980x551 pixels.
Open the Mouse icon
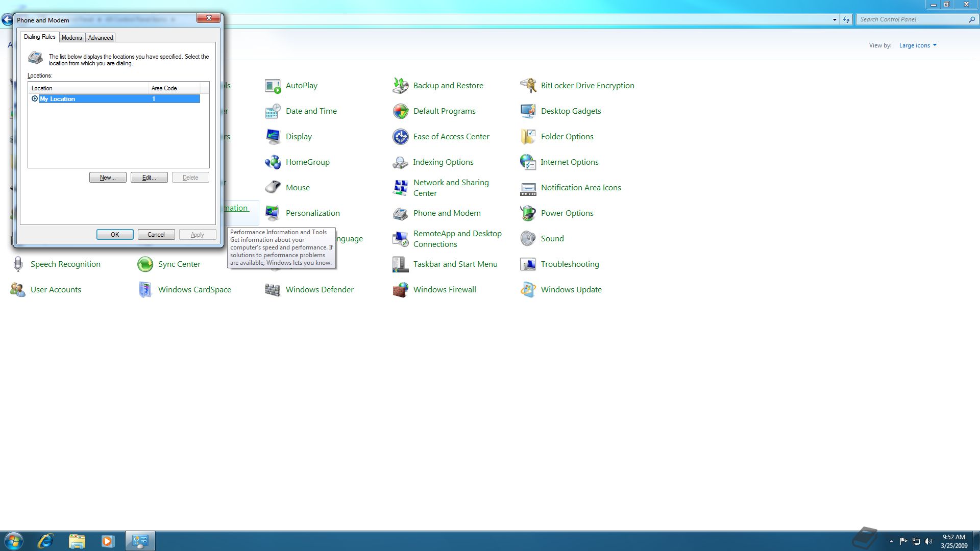[x=273, y=188]
